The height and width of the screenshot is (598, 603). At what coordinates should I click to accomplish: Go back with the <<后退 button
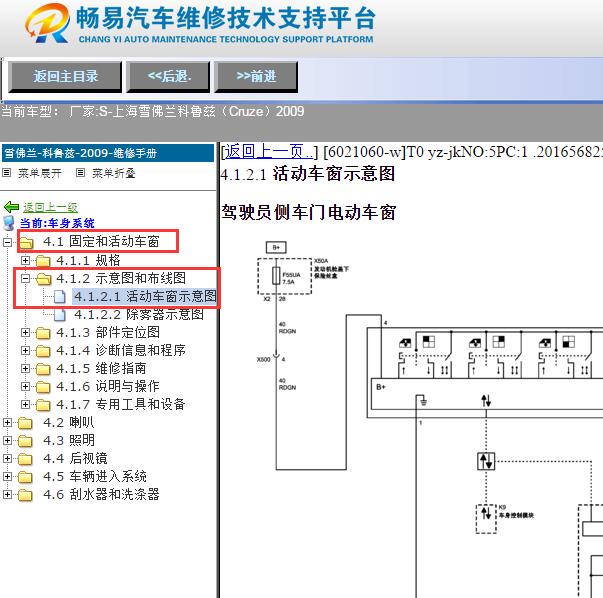tap(168, 77)
